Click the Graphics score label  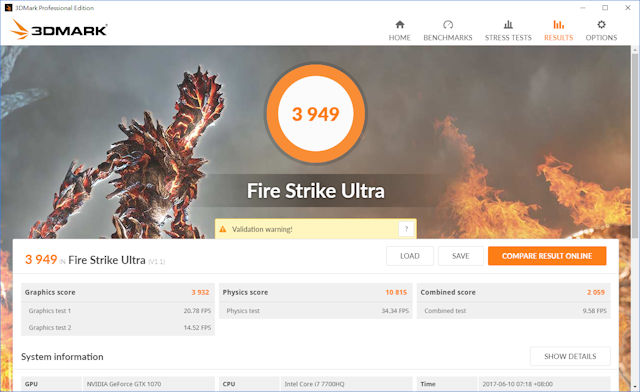(50, 292)
